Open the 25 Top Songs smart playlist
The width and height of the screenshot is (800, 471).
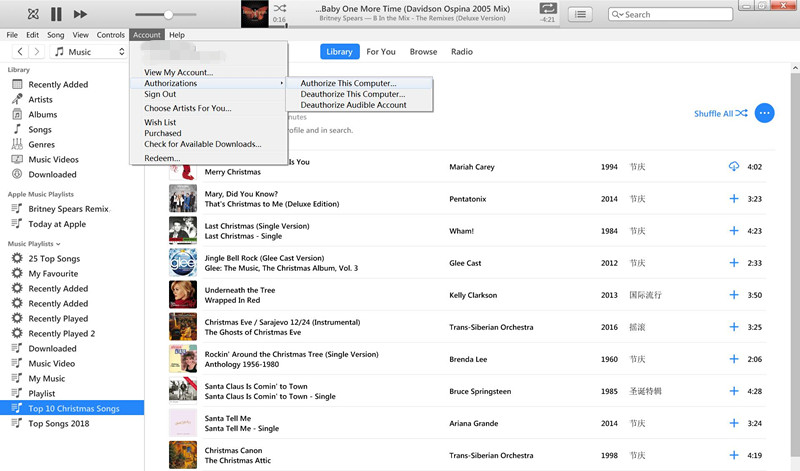54,259
